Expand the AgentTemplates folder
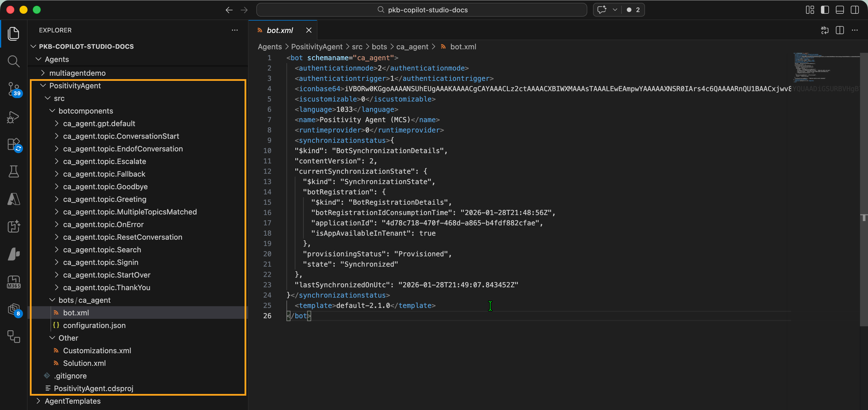The image size is (868, 410). 72,401
